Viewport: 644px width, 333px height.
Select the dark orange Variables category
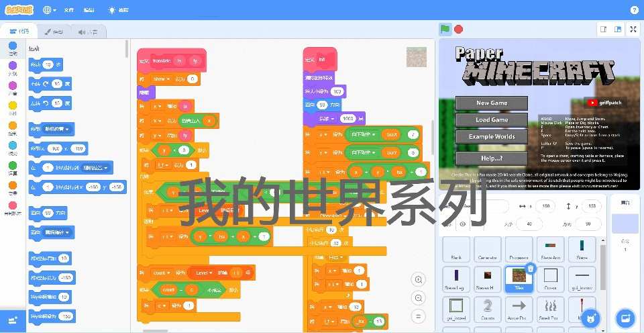click(13, 188)
